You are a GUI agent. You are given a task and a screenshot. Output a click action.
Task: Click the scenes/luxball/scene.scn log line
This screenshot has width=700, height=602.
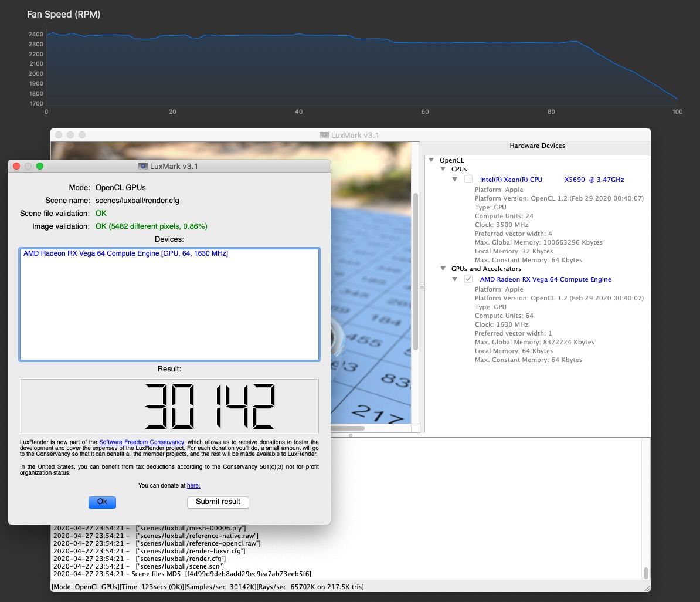tap(138, 566)
